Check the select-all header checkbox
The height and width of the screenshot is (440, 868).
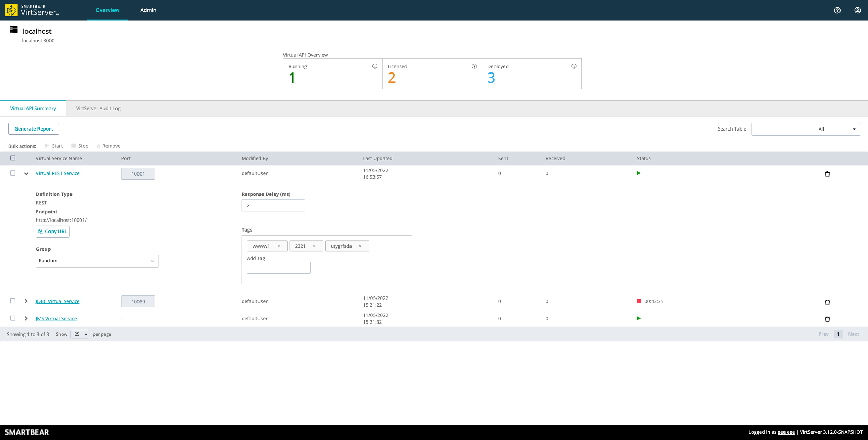pos(13,158)
